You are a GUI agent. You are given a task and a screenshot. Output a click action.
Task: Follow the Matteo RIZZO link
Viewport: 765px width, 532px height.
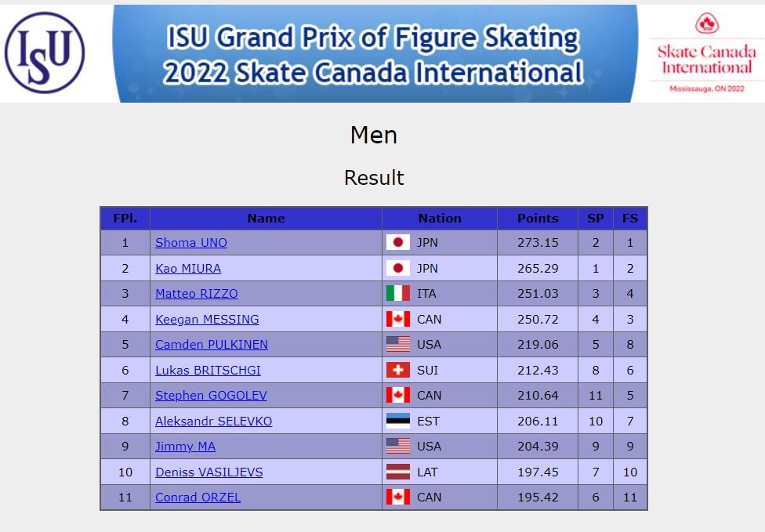[197, 294]
